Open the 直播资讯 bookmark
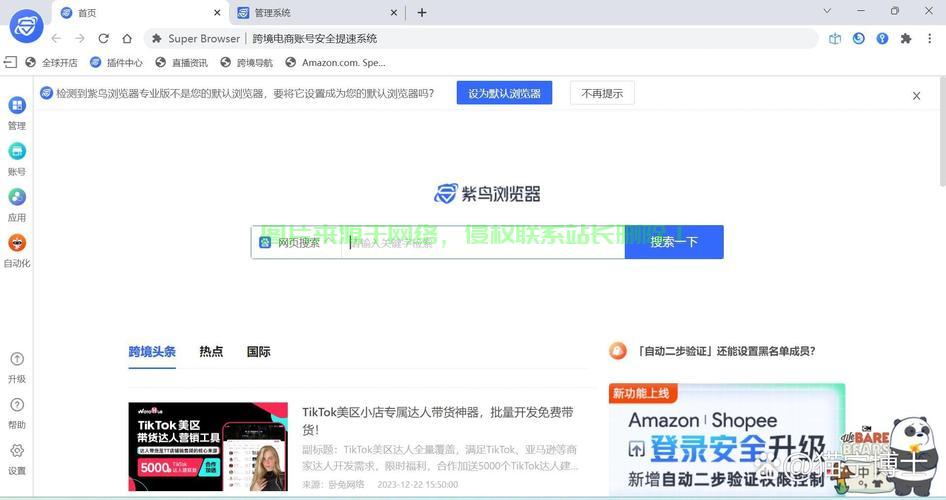946x500 pixels. 182,62
